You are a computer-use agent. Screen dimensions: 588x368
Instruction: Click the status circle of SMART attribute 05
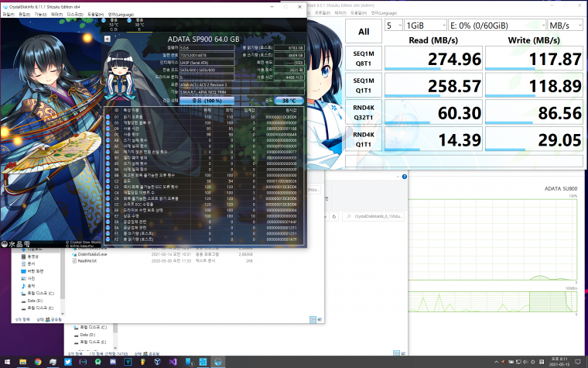point(108,122)
